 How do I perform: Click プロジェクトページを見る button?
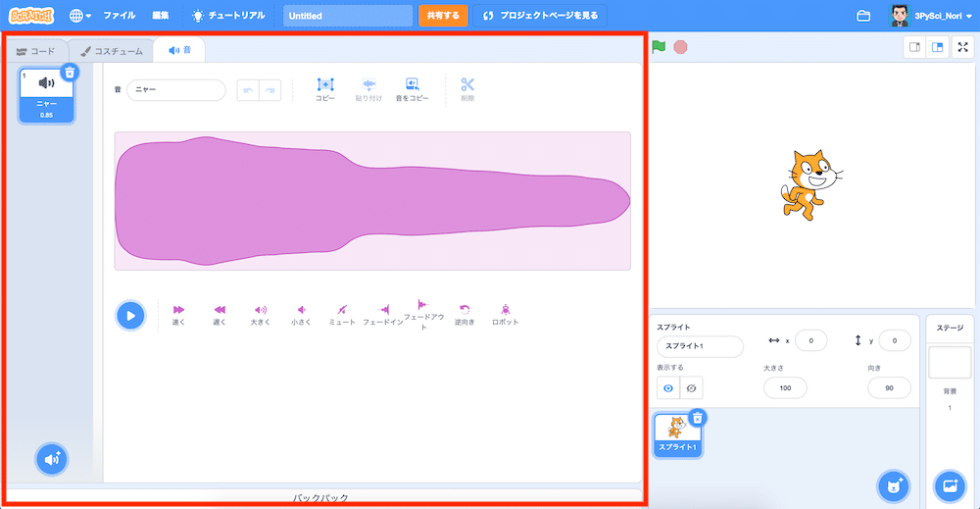coord(540,16)
